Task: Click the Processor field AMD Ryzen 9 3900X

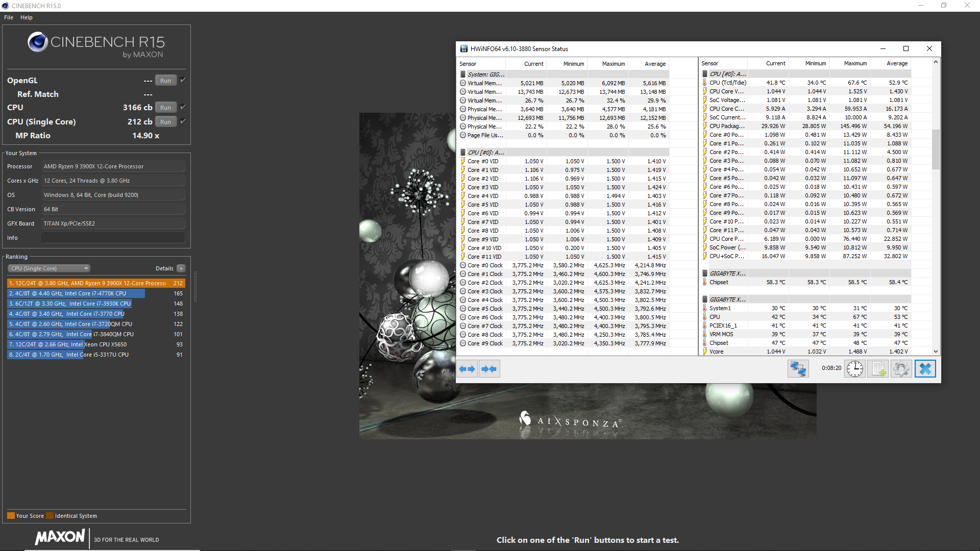Action: (113, 166)
